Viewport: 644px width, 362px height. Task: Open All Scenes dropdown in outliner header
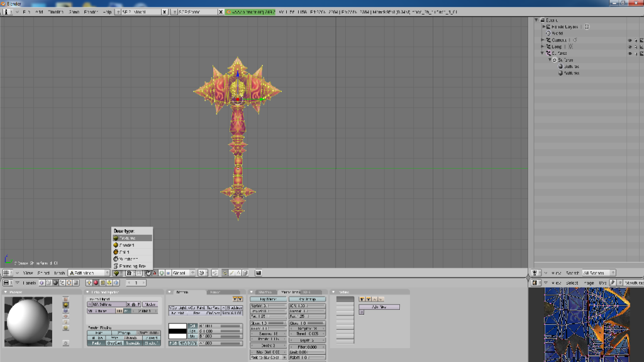coord(599,273)
